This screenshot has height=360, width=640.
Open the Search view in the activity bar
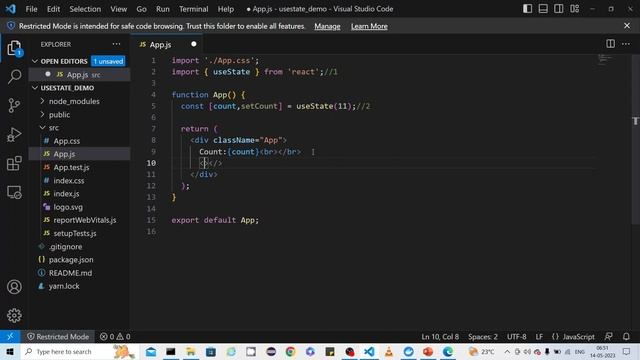14,76
